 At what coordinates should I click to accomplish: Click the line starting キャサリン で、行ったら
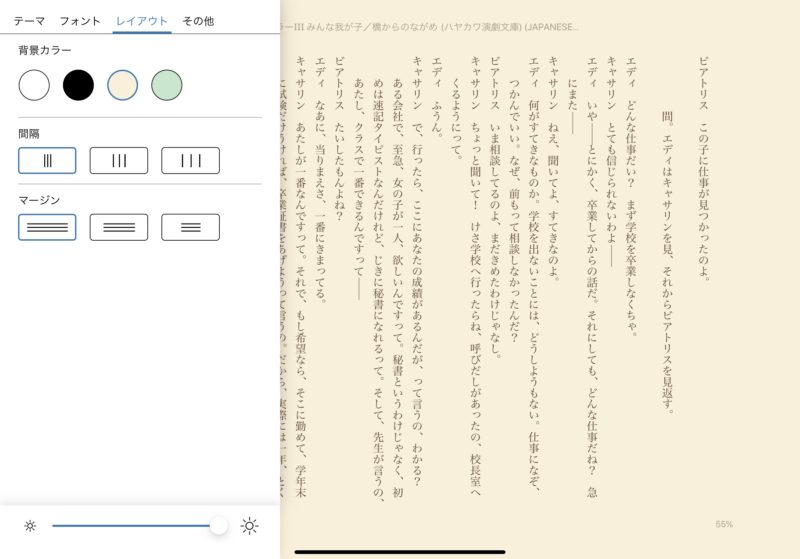pos(417,271)
